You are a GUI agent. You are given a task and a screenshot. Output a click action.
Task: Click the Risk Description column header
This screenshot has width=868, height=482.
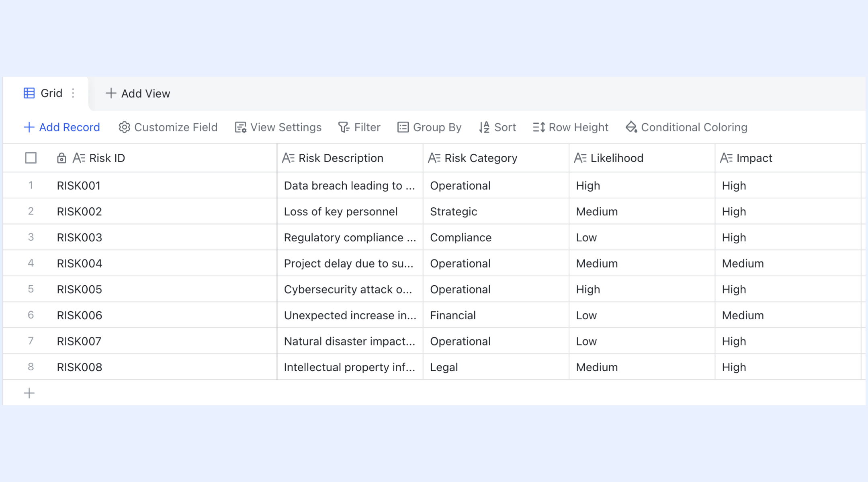coord(350,158)
